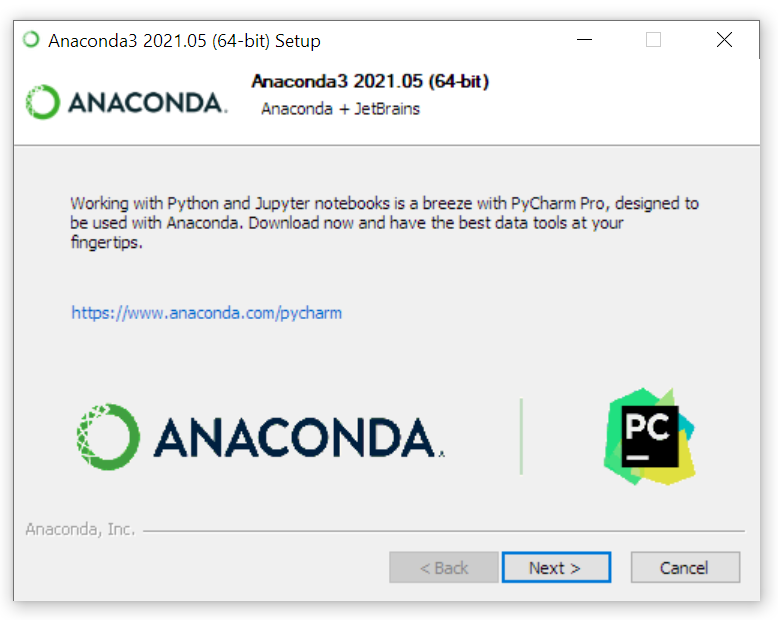Screen dimensions: 778x620
Task: Click the horizontal line beside 'Anaconda, Inc.'
Action: pos(444,531)
